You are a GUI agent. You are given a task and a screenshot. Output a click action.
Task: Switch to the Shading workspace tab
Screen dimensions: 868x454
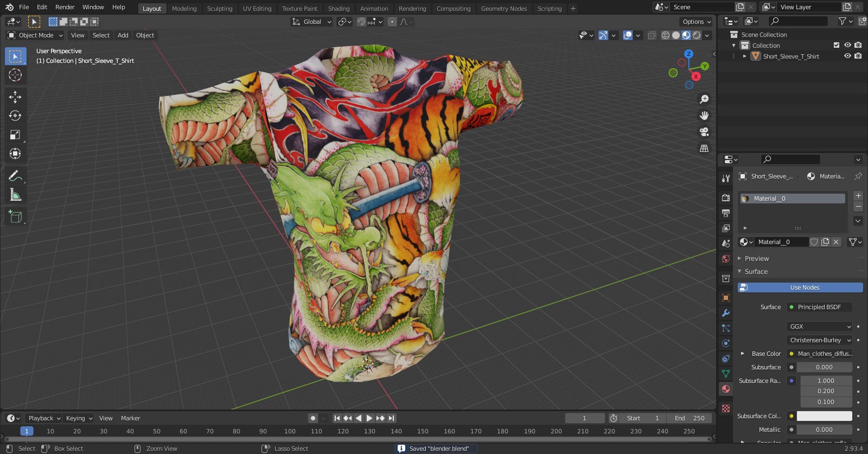(x=339, y=9)
